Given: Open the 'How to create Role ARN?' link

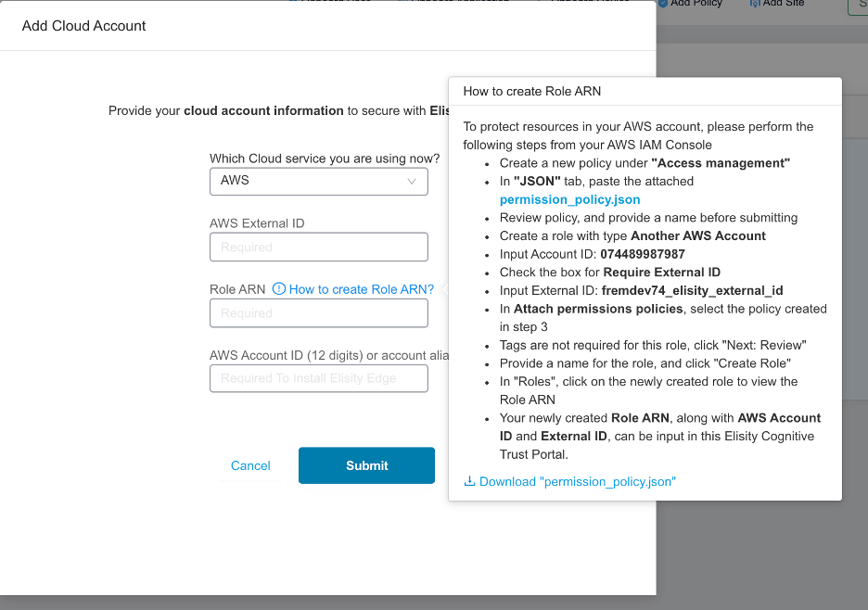Looking at the screenshot, I should click(x=362, y=289).
